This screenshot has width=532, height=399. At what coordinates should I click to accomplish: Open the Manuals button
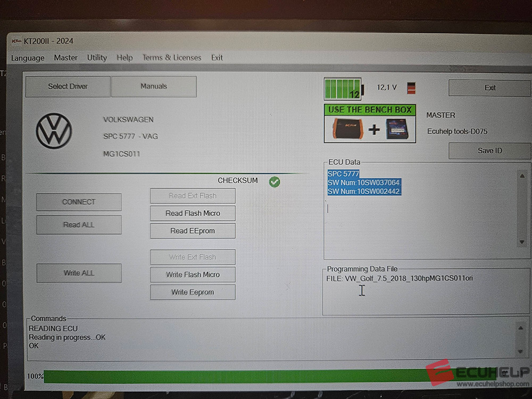(x=154, y=86)
